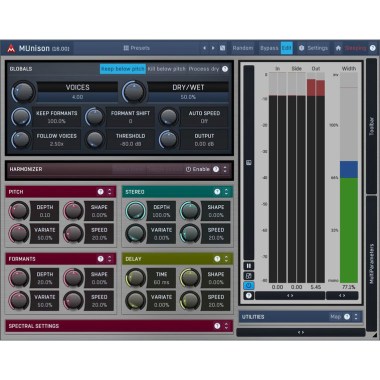Expand the Harmonizer panel arrows
The height and width of the screenshot is (380, 380).
point(225,169)
